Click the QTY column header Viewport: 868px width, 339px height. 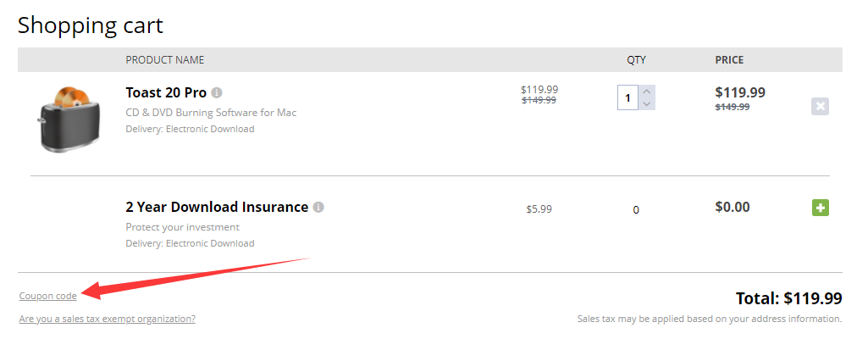point(636,60)
